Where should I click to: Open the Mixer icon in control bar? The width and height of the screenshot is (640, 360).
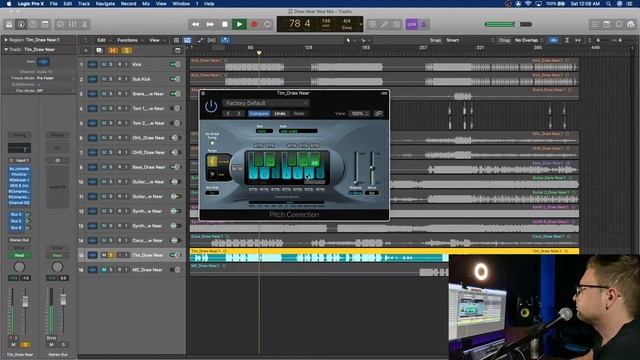(72, 24)
